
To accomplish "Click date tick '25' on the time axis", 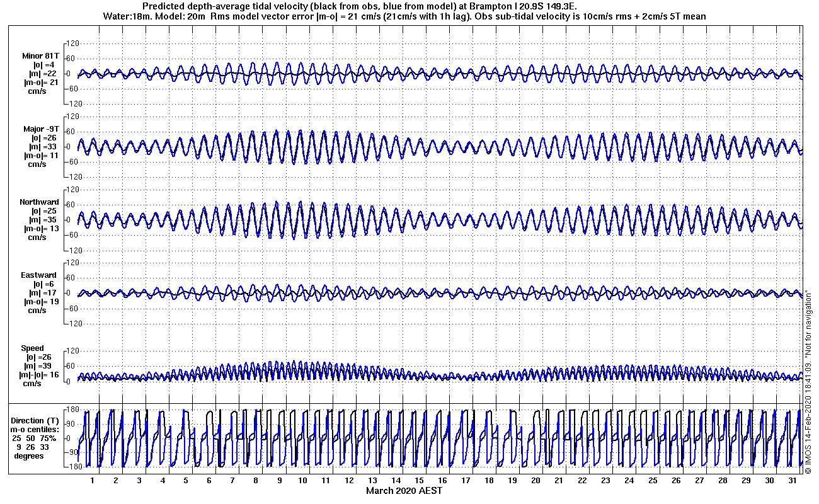I will (652, 481).
